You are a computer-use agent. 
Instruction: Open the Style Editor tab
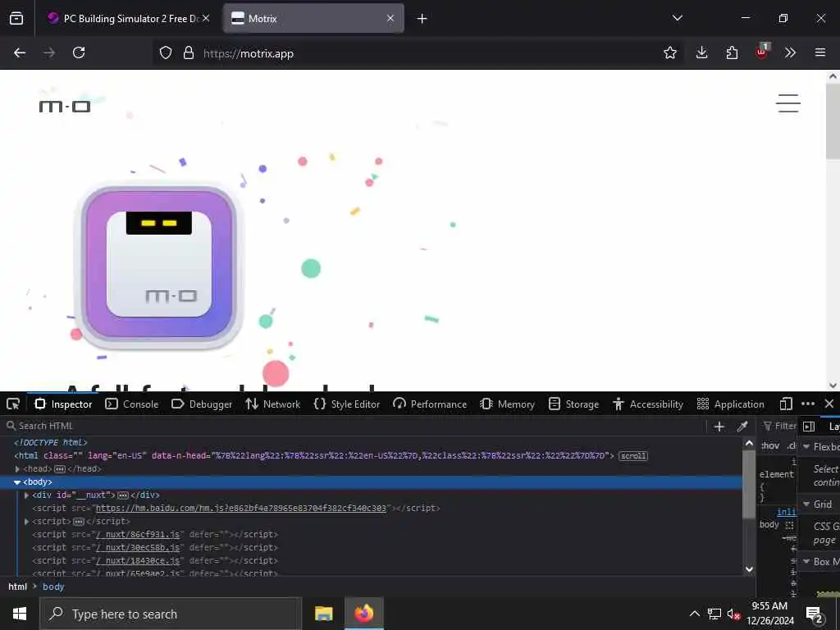coord(347,404)
